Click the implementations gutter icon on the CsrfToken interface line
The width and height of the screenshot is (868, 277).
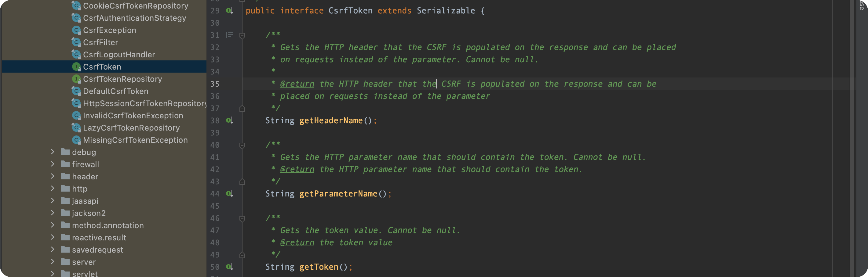229,11
